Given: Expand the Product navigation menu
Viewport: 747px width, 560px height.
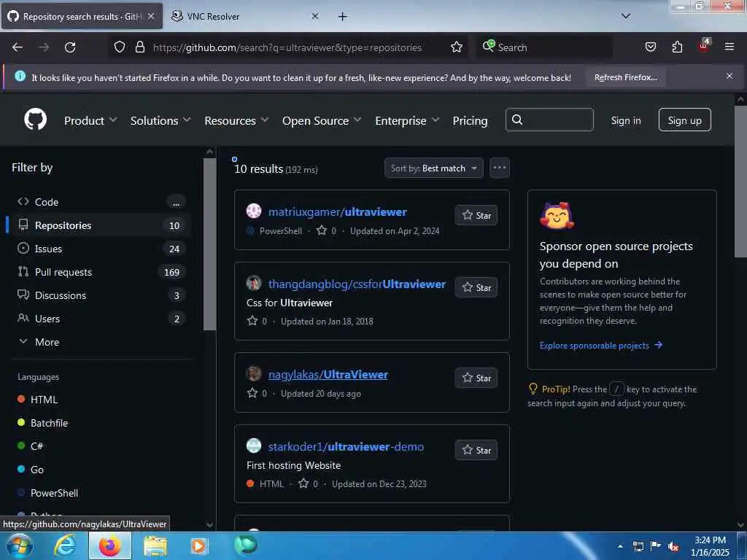Looking at the screenshot, I should [x=90, y=120].
